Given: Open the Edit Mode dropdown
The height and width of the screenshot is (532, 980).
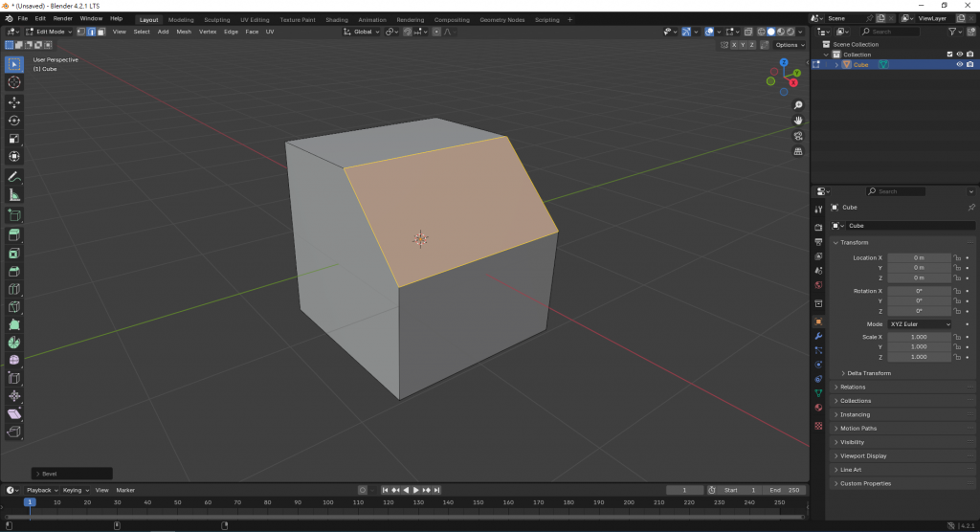Looking at the screenshot, I should click(49, 32).
